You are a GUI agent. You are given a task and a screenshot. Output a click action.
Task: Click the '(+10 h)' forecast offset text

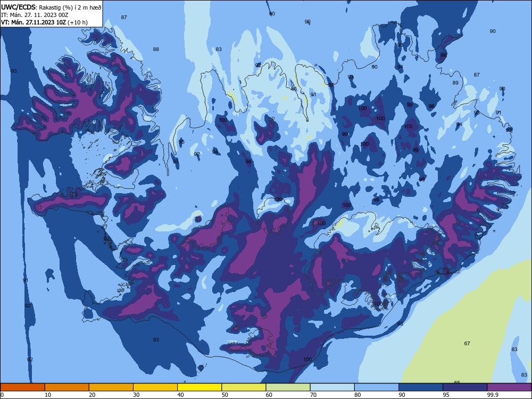pos(78,22)
